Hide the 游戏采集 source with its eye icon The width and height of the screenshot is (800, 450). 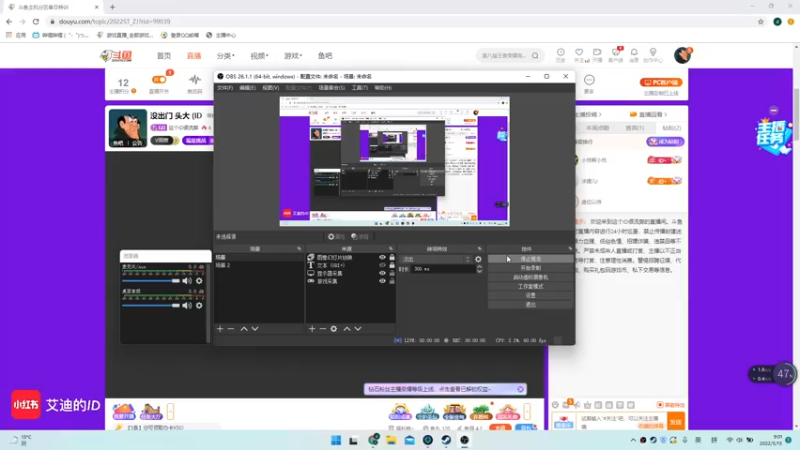[x=382, y=281]
